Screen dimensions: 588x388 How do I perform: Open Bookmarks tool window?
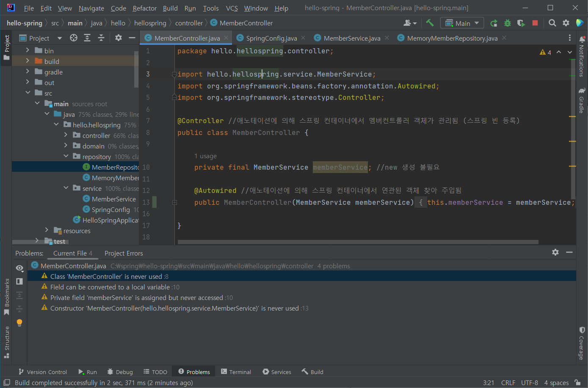[x=6, y=296]
